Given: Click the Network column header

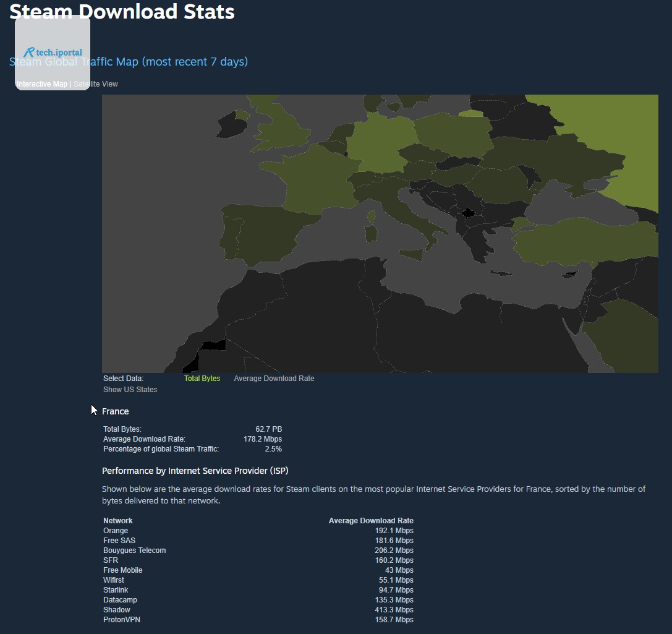Looking at the screenshot, I should pos(118,520).
